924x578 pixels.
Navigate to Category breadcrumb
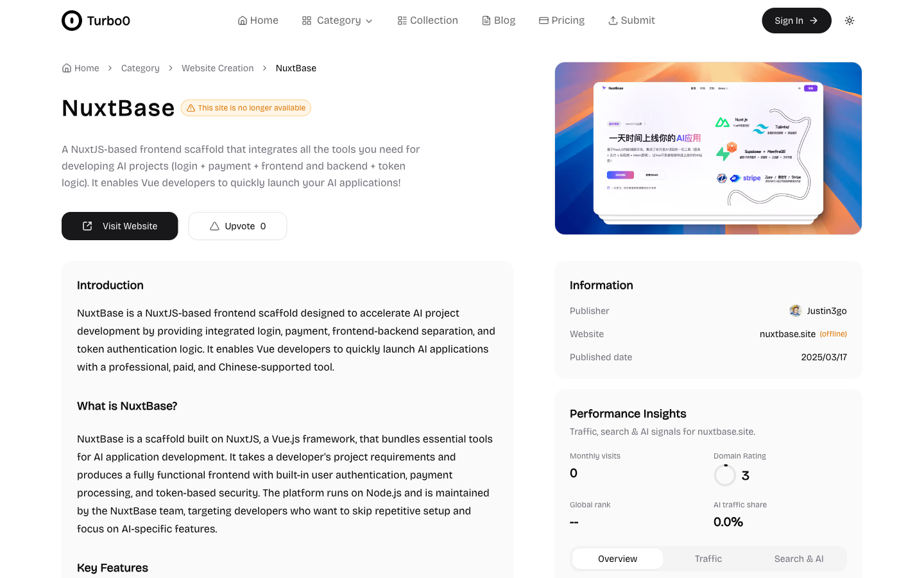coord(141,68)
